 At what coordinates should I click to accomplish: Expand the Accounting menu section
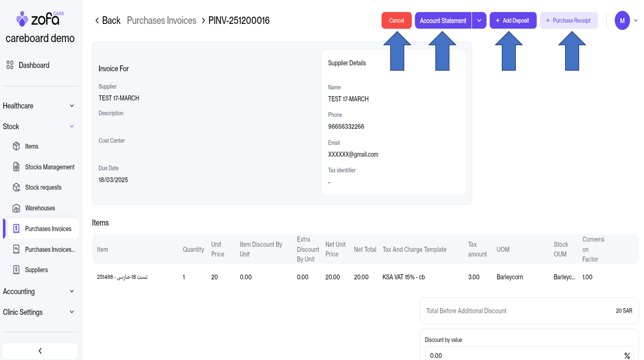point(72,291)
